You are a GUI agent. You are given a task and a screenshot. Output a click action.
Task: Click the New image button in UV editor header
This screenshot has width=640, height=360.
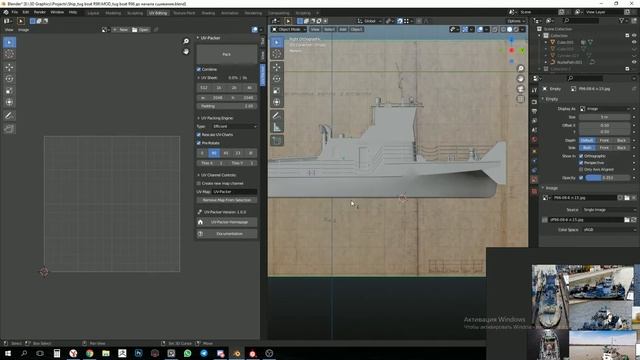[120, 30]
